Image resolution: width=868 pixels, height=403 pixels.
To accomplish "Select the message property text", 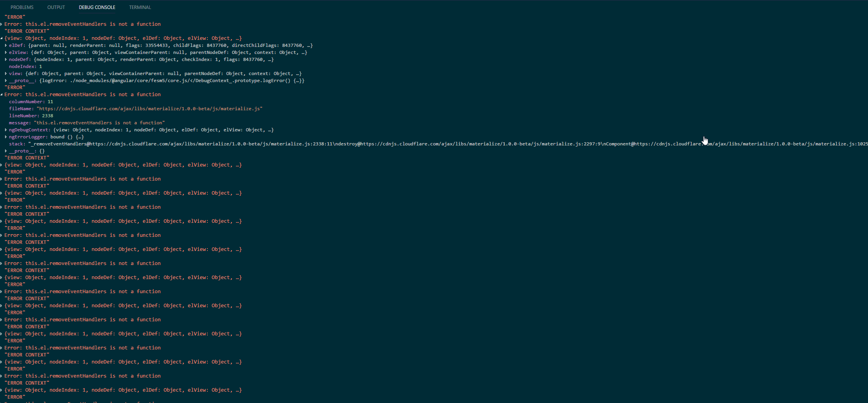I will coord(98,122).
